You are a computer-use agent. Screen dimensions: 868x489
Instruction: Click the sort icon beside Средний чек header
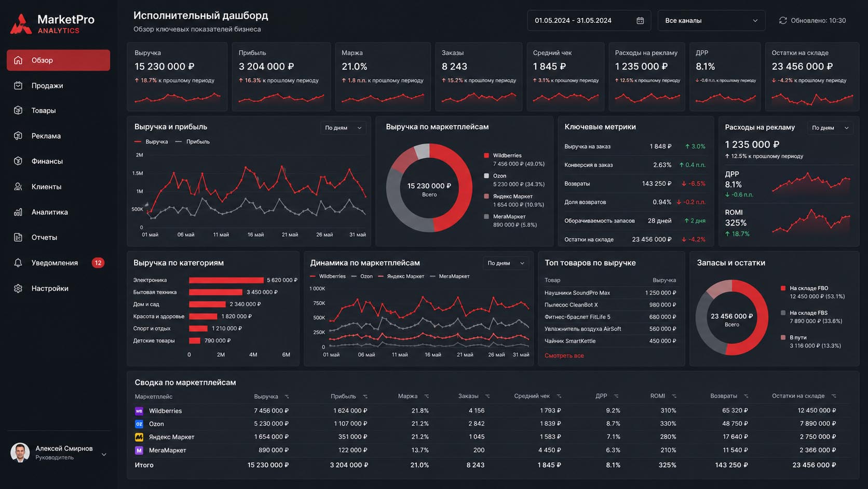pos(559,397)
